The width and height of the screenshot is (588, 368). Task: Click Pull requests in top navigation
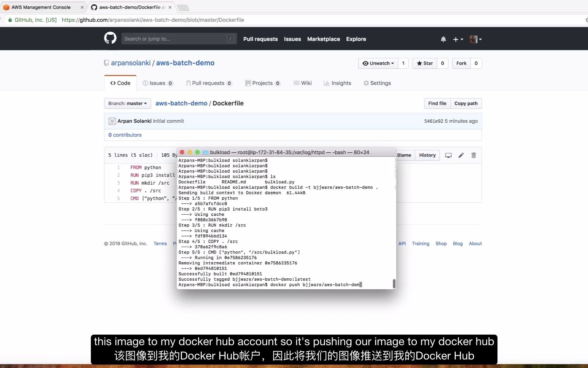[260, 39]
